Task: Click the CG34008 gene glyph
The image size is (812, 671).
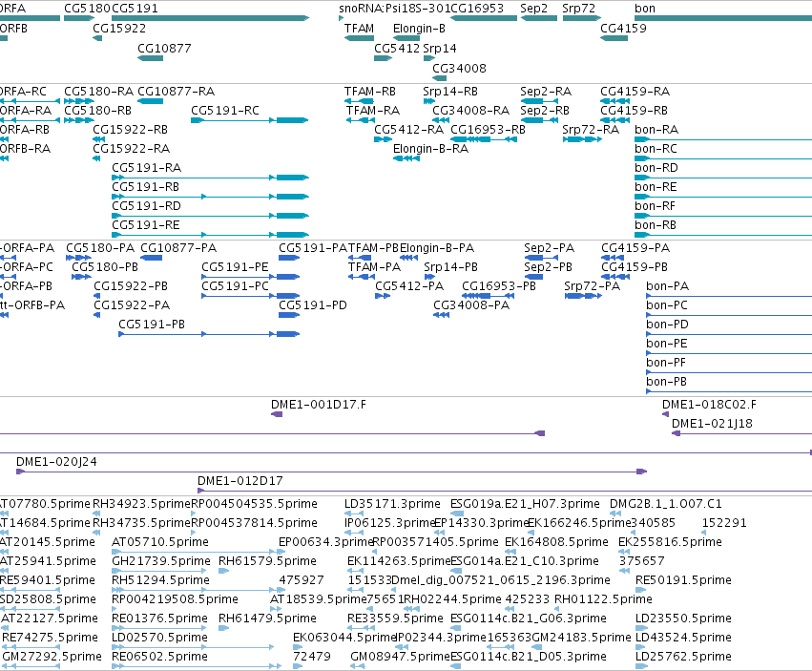Action: pos(439,78)
